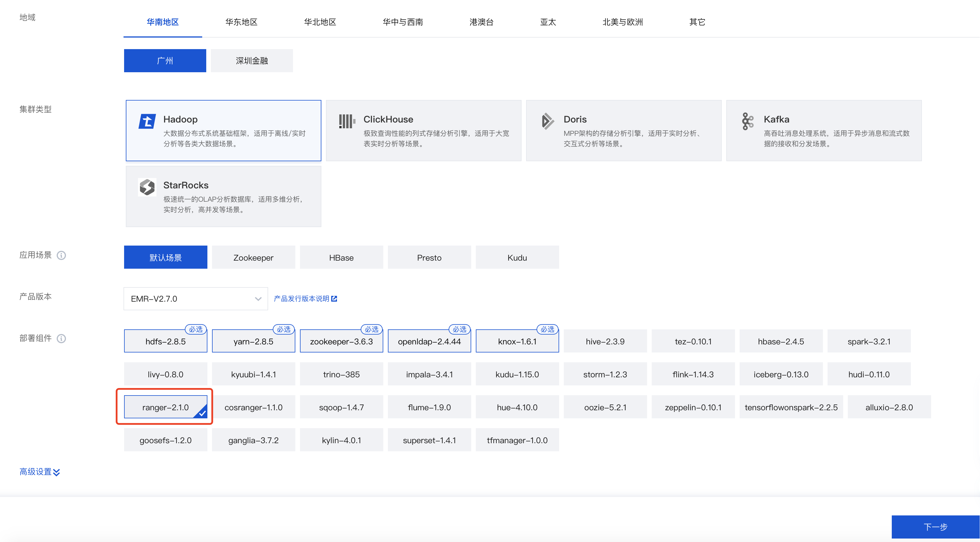Screen dimensions: 980x542
Task: Select the spark-3.2.1 component
Action: (x=869, y=341)
